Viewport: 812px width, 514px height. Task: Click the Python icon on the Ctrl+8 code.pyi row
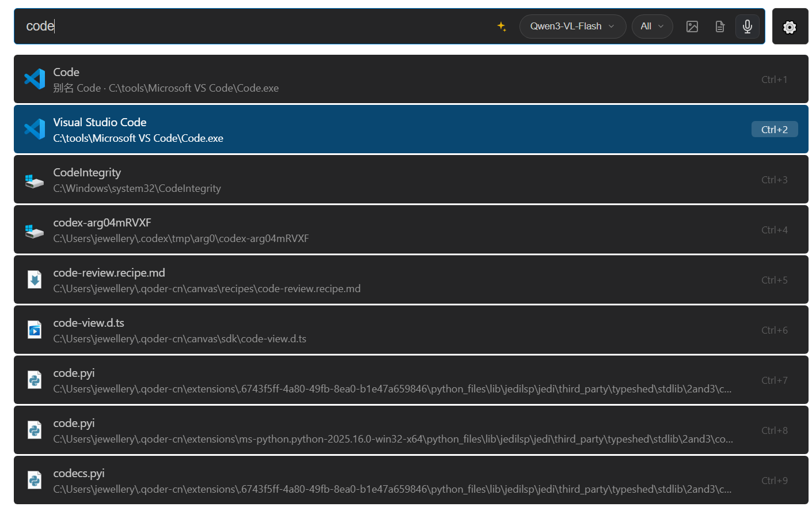coord(35,430)
